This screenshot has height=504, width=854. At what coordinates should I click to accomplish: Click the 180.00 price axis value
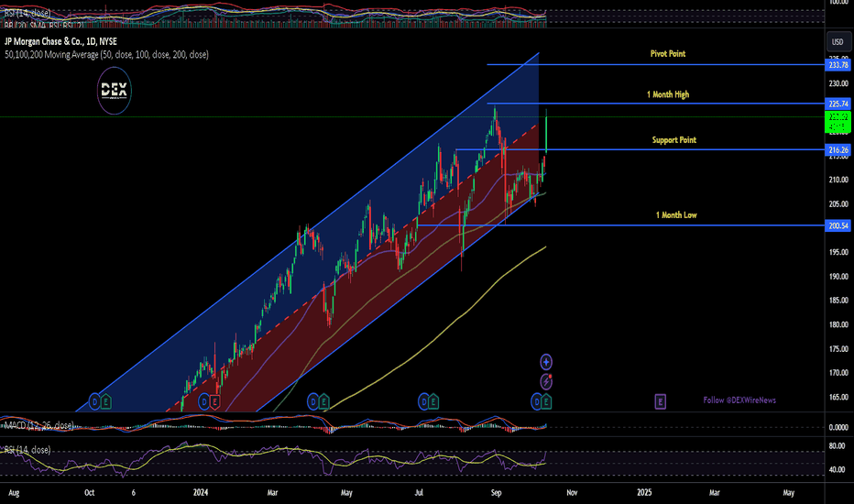coord(838,324)
